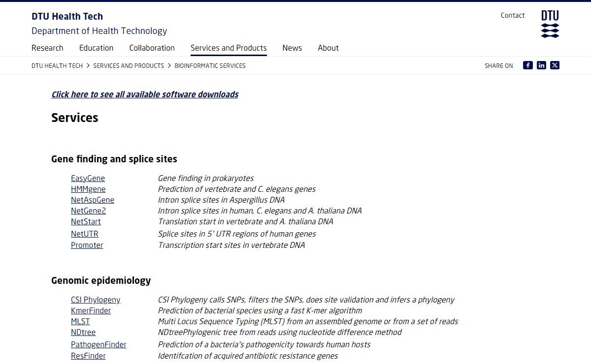The image size is (591, 364).
Task: Share page on LinkedIn icon
Action: 541,65
